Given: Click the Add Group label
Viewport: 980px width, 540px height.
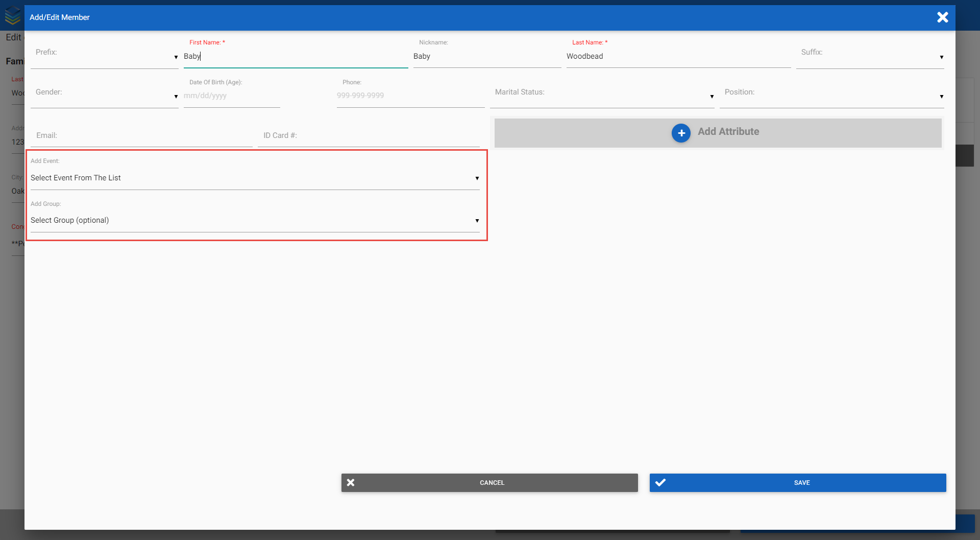Looking at the screenshot, I should 46,204.
